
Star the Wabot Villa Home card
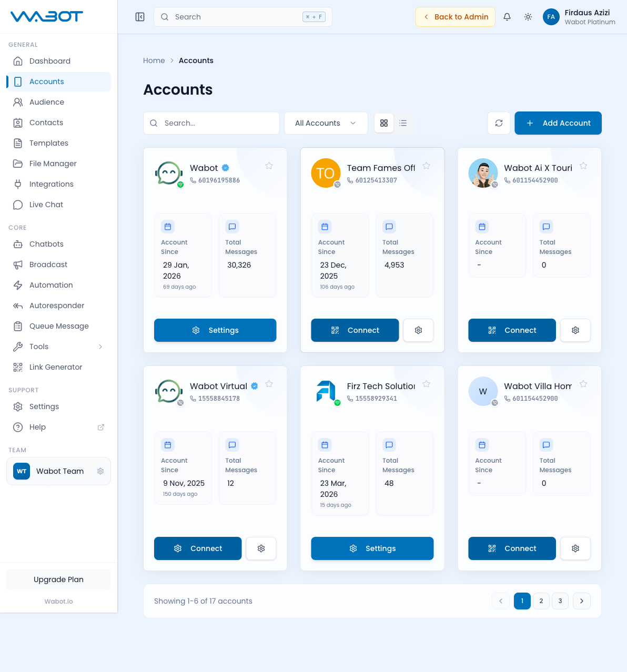click(x=583, y=384)
